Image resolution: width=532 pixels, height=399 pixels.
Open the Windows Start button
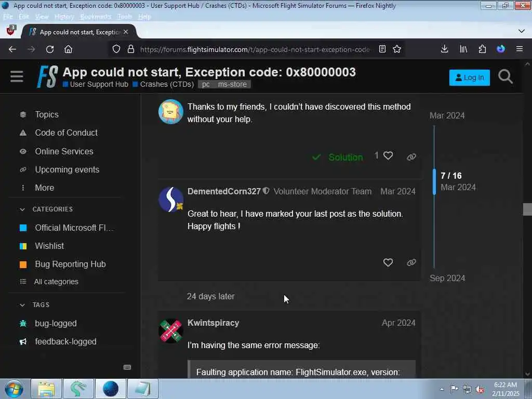[14, 389]
